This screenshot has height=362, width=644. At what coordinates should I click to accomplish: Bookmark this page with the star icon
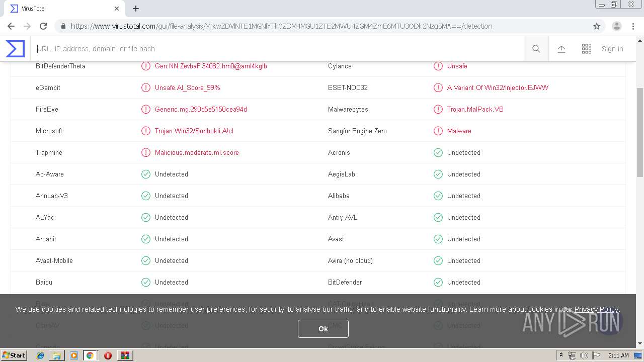click(597, 26)
